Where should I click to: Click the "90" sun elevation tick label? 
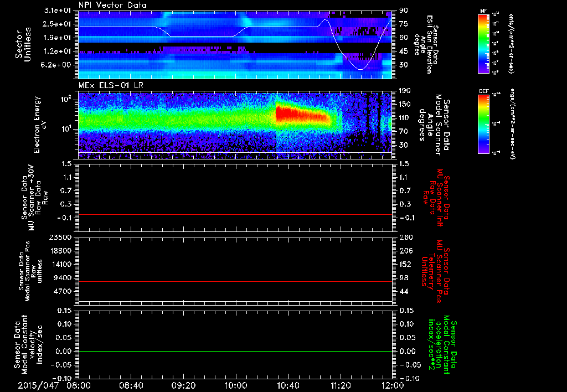pyautogui.click(x=404, y=11)
